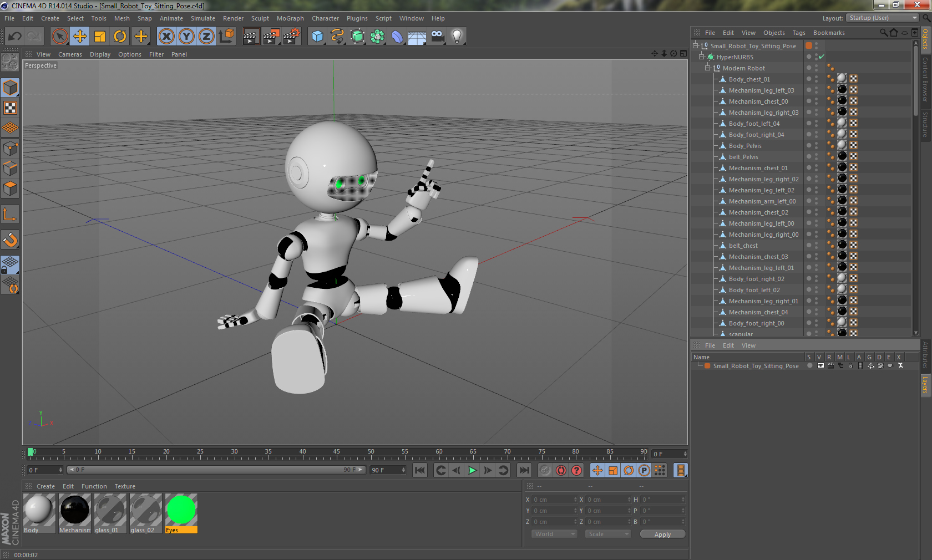
Task: Open viewport Display menu
Action: tap(100, 54)
